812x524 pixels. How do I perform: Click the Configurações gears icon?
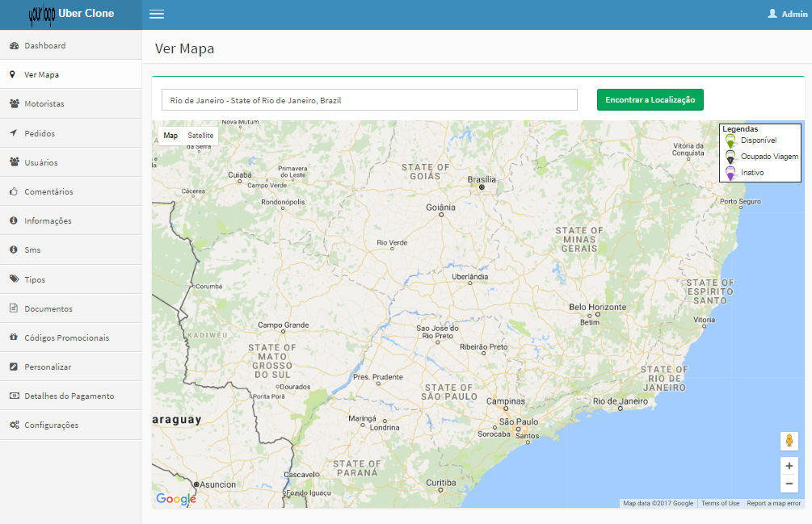pyautogui.click(x=14, y=425)
